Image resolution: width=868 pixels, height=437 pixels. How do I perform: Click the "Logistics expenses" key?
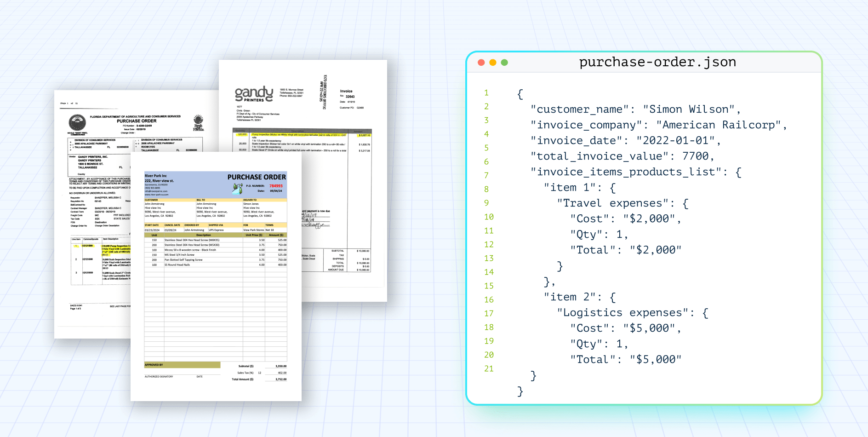622,313
